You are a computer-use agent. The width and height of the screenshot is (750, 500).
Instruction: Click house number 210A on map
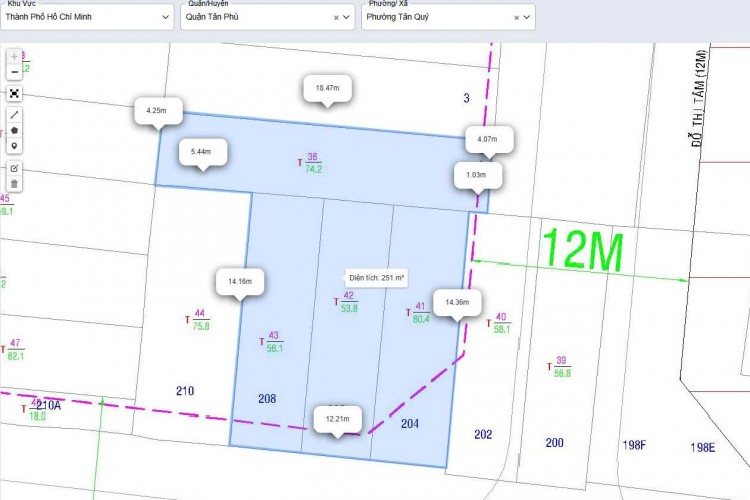click(x=49, y=406)
